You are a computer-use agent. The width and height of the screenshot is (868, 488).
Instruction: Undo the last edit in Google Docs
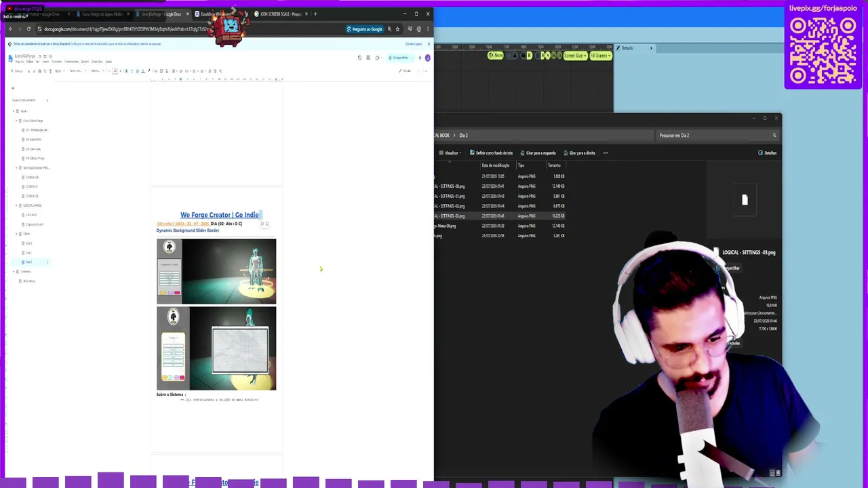pyautogui.click(x=28, y=71)
